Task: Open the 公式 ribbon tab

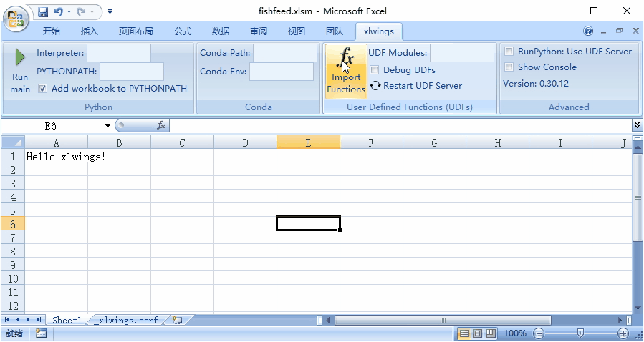Action: (x=183, y=31)
